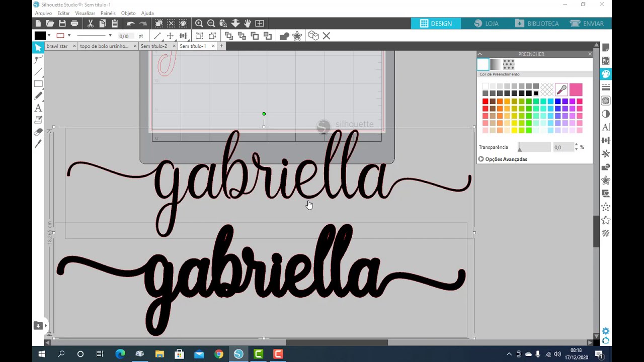Open the Visualizar menu
644x362 pixels.
(x=85, y=13)
